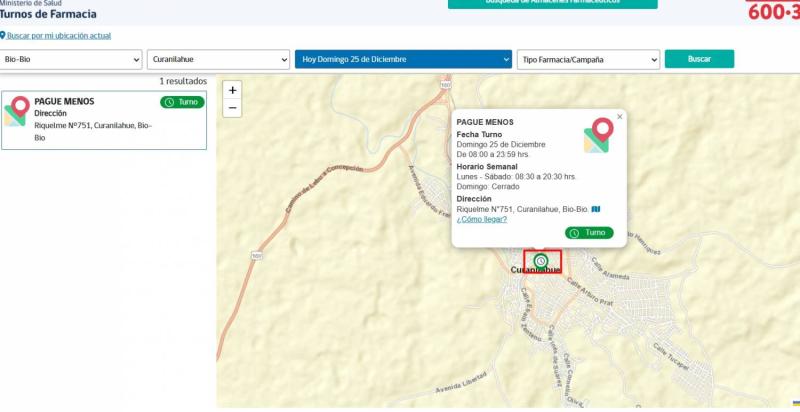Select the PAGUE MENOS result title in list

coord(64,101)
